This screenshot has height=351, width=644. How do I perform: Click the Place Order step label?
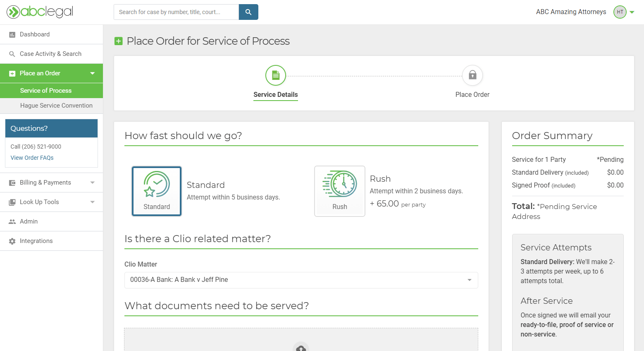[472, 95]
